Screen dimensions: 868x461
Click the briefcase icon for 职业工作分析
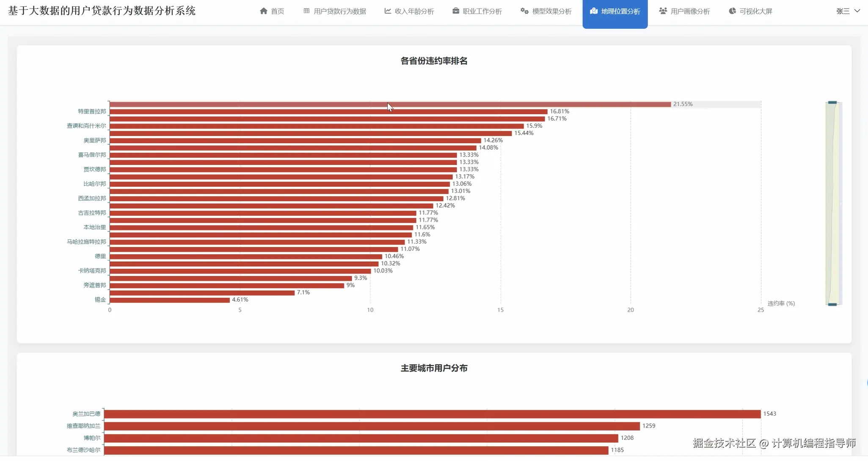click(x=455, y=11)
